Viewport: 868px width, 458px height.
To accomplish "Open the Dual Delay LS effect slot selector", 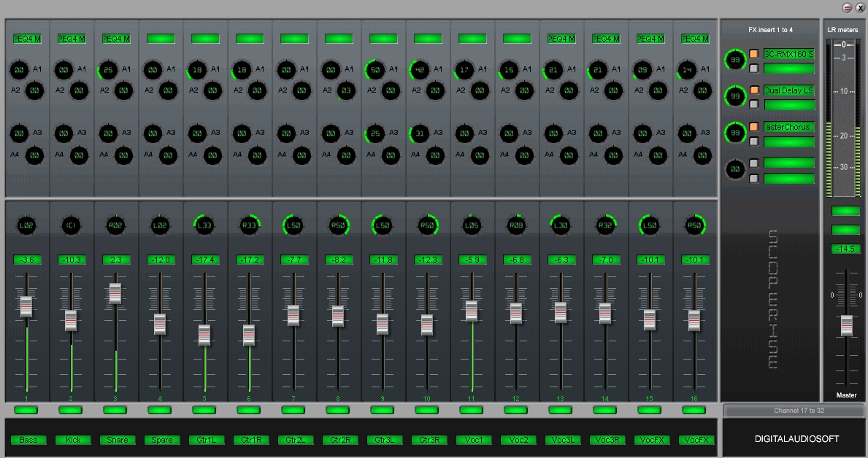I will [x=789, y=90].
